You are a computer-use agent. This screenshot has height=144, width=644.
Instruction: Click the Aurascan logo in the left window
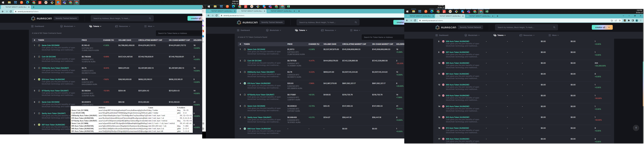tap(41, 18)
